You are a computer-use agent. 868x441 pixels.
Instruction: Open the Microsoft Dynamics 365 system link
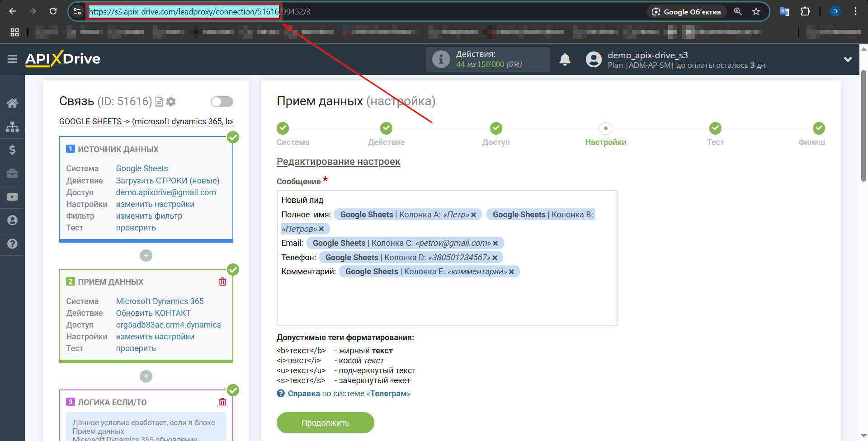click(x=160, y=301)
